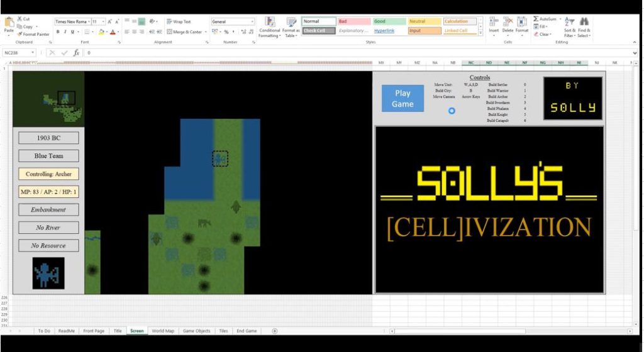The image size is (644, 352).
Task: Apply the Neutral cell style
Action: click(425, 21)
